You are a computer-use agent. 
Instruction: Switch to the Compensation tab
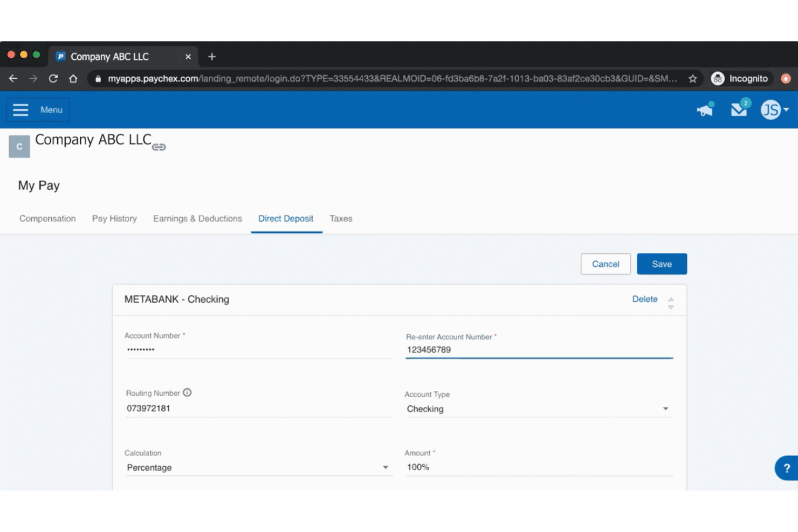(47, 218)
